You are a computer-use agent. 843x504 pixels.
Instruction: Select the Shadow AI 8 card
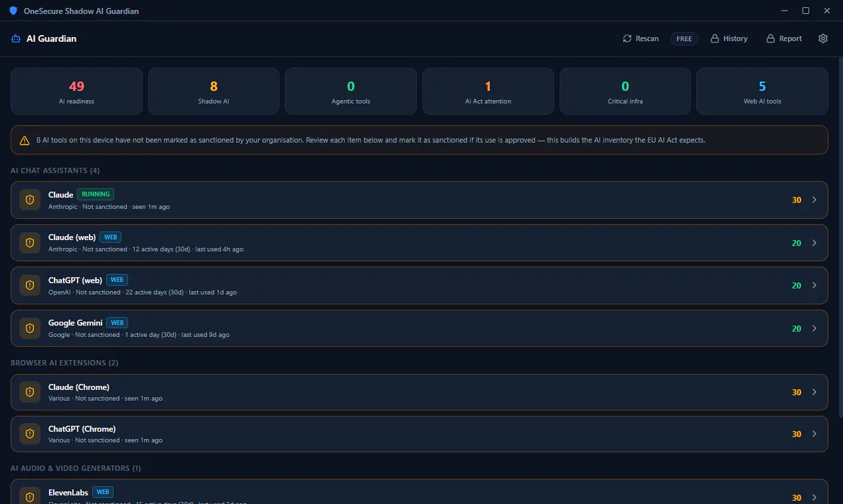pos(214,91)
